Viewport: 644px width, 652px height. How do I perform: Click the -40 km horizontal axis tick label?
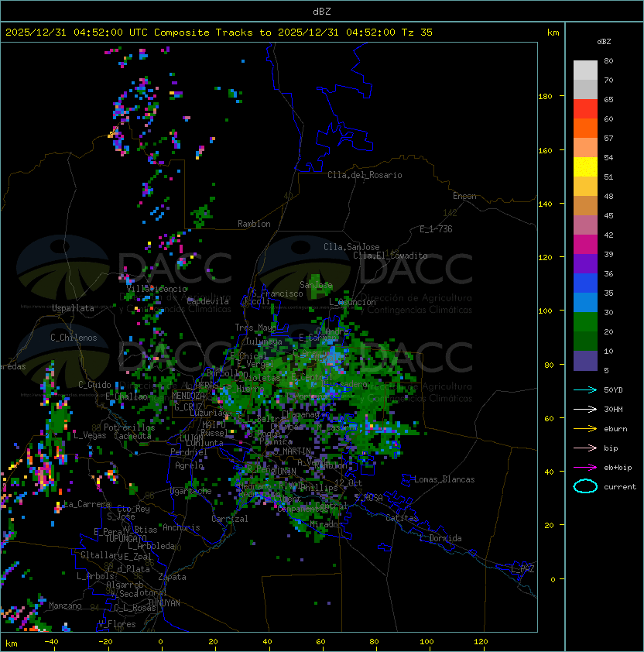click(51, 642)
